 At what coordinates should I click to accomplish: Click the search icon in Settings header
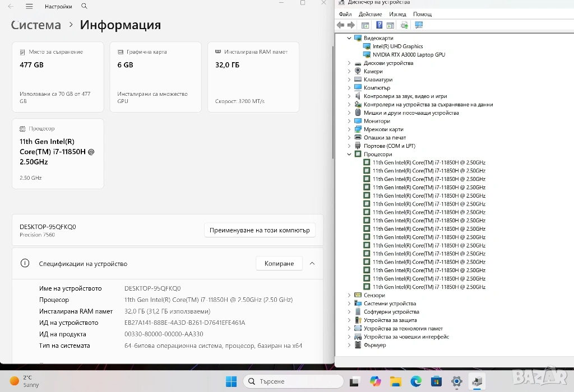[x=84, y=6]
